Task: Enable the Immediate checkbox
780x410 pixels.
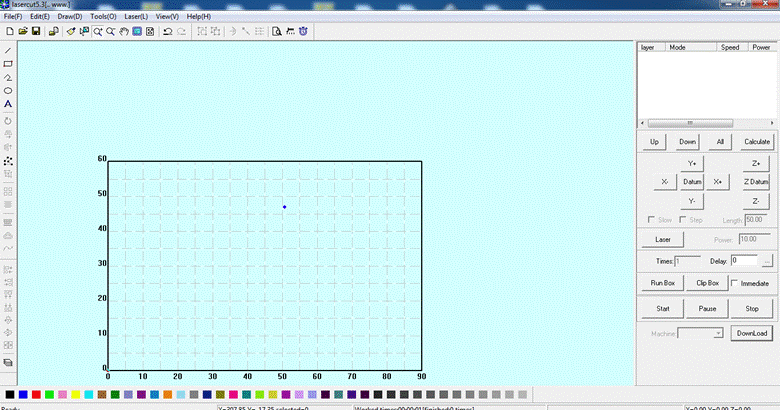Action: tap(734, 283)
